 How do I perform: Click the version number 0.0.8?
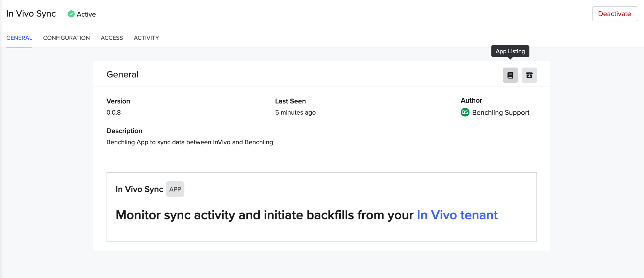coord(114,112)
